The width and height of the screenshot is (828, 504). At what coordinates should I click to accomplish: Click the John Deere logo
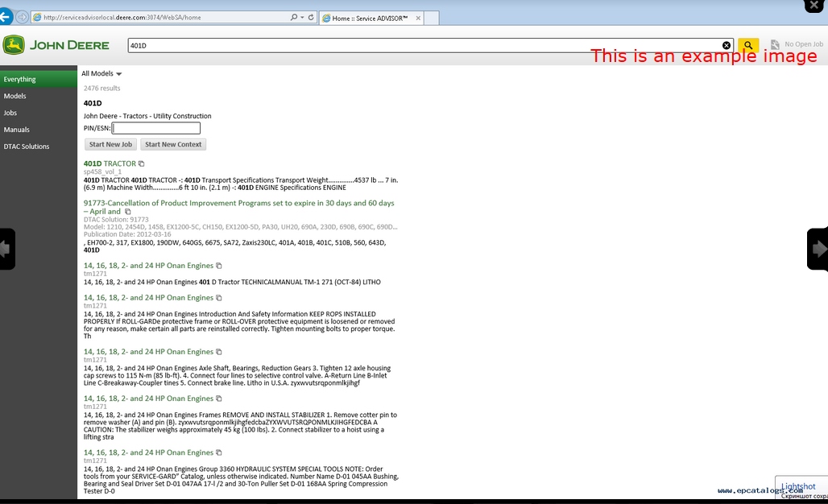(x=56, y=45)
